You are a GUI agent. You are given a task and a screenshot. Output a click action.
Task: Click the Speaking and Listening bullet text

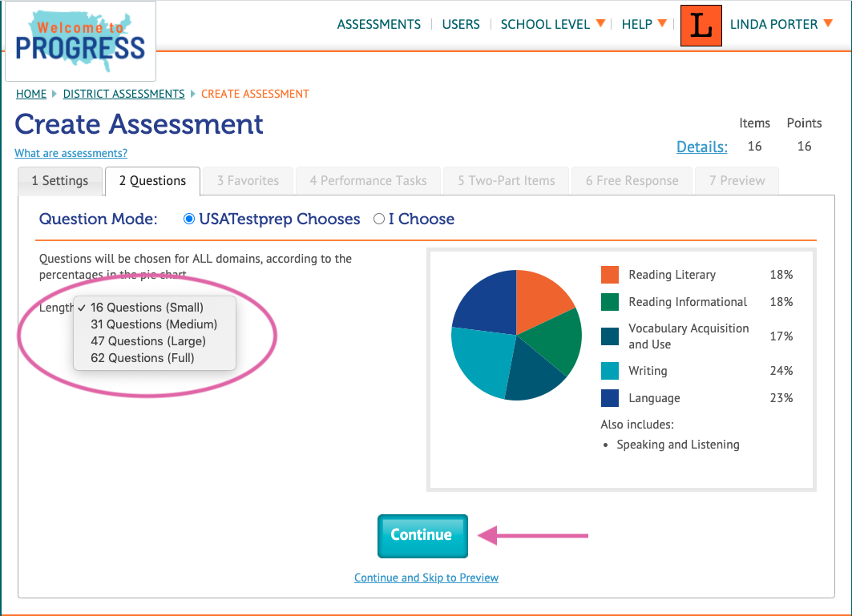click(677, 445)
